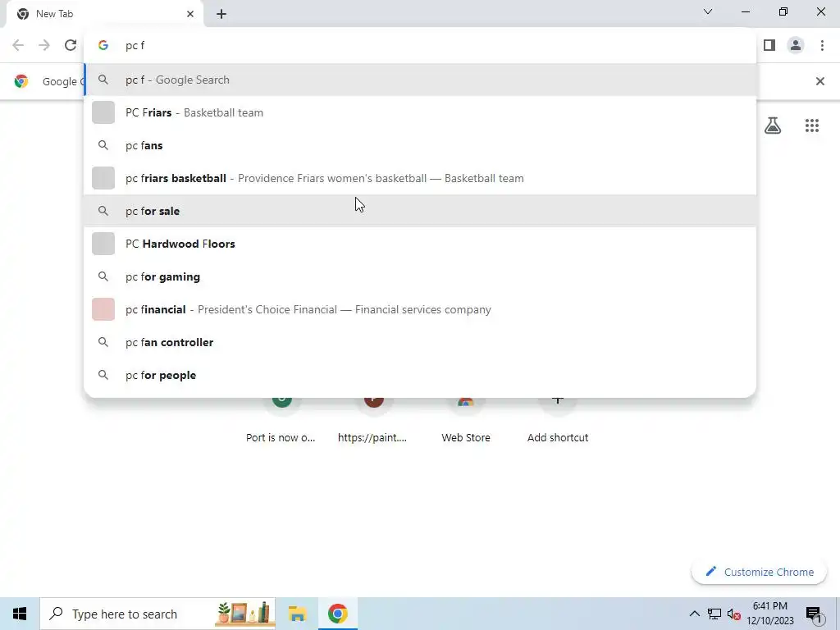Click the PC Friars thumbnail image
Image resolution: width=840 pixels, height=630 pixels.
point(103,112)
